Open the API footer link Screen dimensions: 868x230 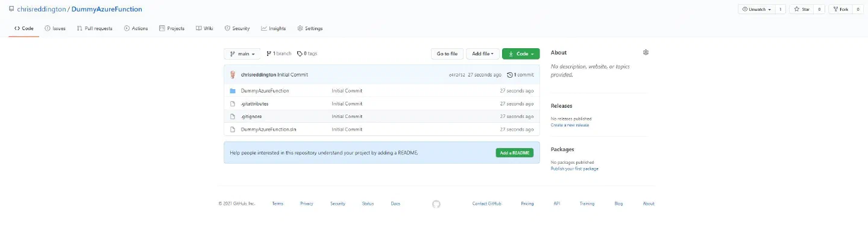pyautogui.click(x=557, y=204)
